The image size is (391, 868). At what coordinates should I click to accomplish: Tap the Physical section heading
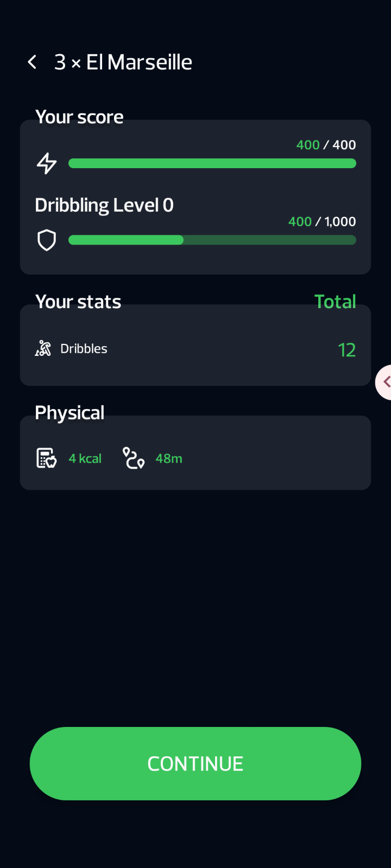70,413
